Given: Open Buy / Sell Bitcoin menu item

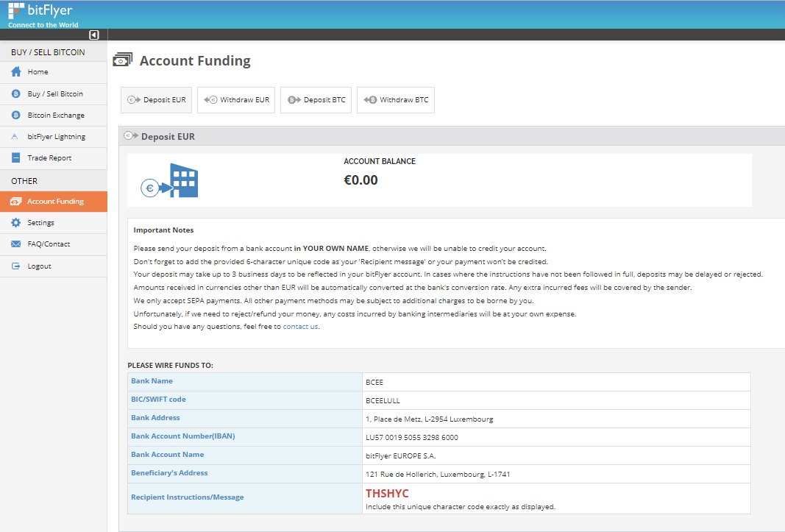Looking at the screenshot, I should click(54, 93).
